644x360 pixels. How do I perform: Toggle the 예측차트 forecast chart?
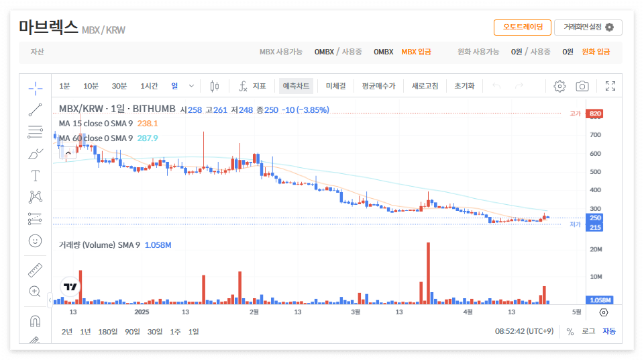[x=296, y=86]
